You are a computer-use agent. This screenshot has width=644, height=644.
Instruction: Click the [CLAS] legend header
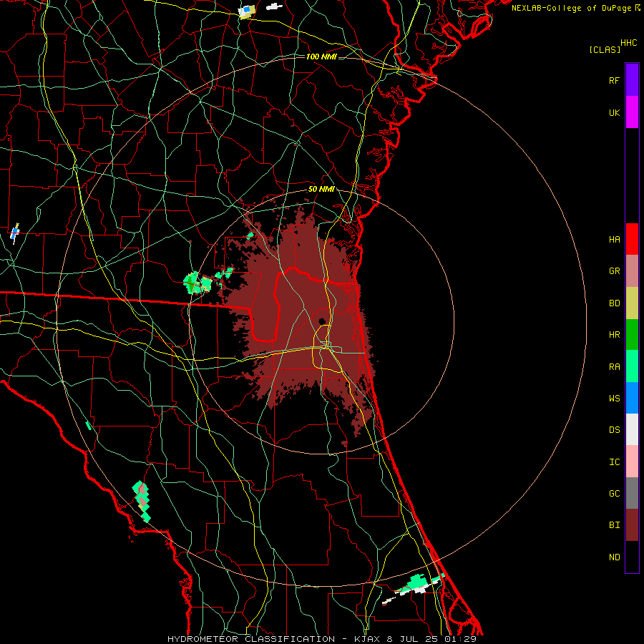(605, 49)
